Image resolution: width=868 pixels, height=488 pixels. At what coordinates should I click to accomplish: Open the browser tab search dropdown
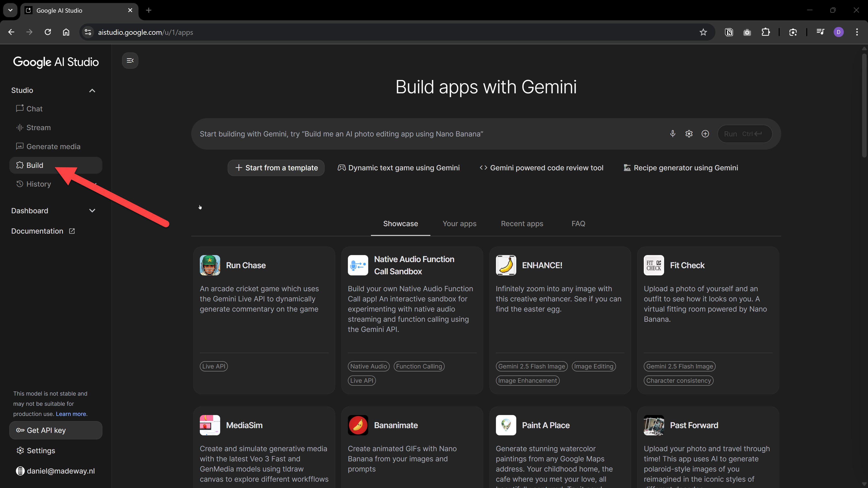tap(10, 10)
